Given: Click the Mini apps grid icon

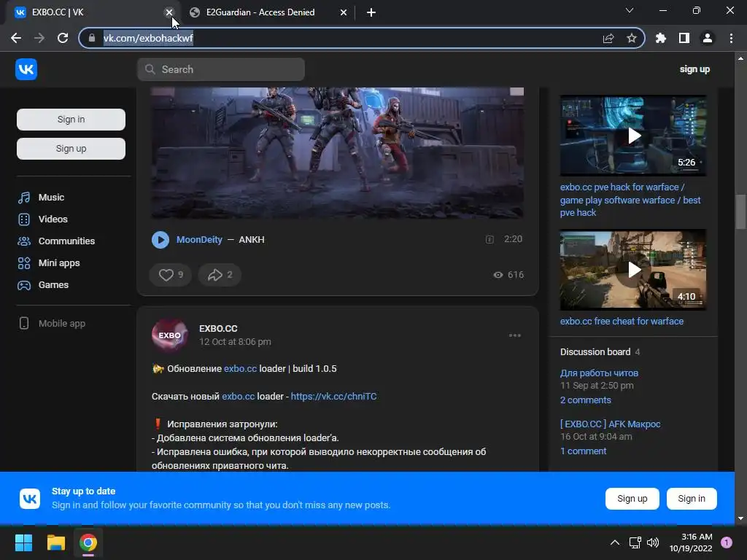Looking at the screenshot, I should pos(24,263).
